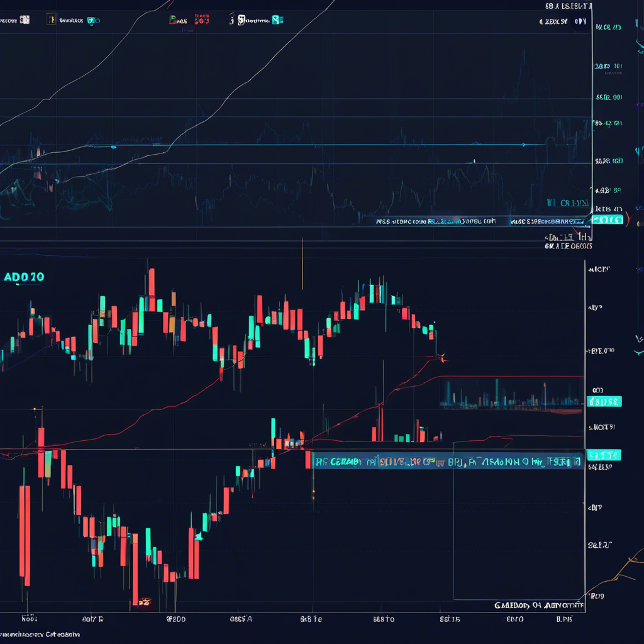The width and height of the screenshot is (644, 644).
Task: Toggle the red 503 indicator in top toolbar
Action: pyautogui.click(x=201, y=20)
